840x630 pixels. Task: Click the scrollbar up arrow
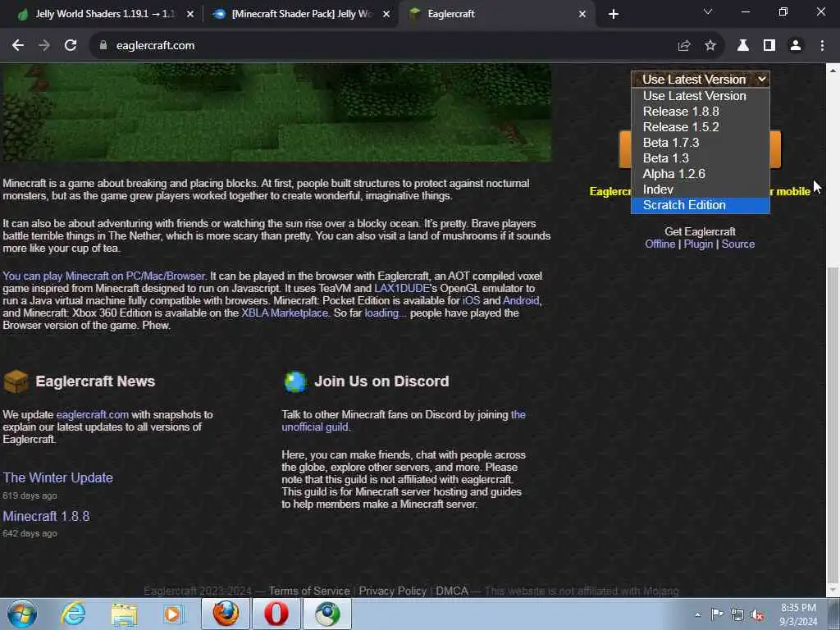click(x=833, y=70)
